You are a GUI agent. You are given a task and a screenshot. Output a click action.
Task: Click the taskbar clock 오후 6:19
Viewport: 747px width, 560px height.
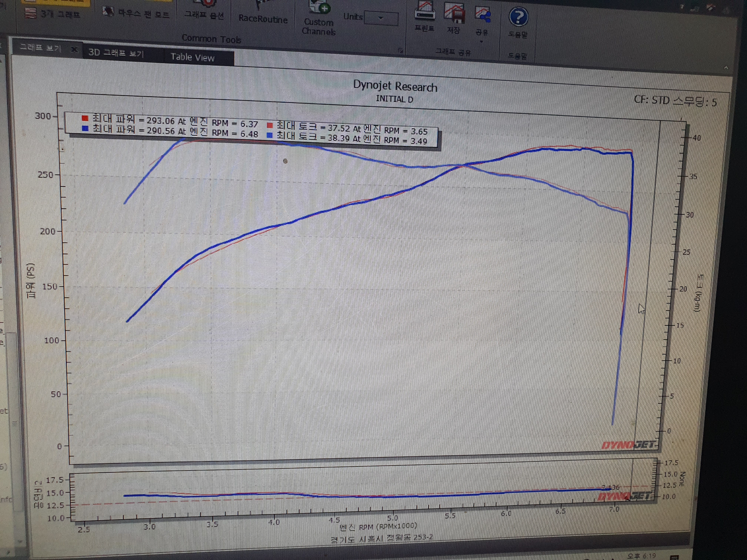click(641, 556)
